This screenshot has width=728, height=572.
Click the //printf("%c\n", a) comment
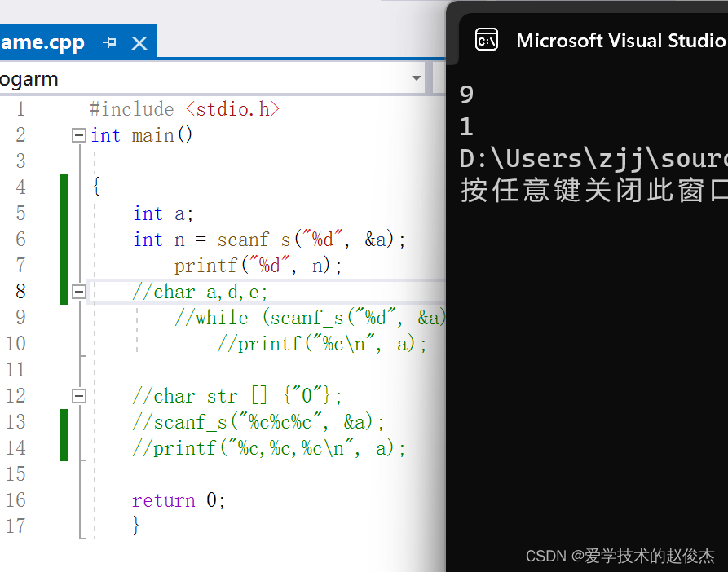click(321, 344)
